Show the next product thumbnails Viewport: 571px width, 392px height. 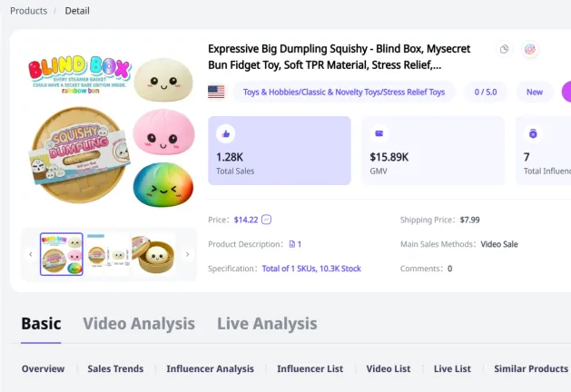[x=188, y=254]
